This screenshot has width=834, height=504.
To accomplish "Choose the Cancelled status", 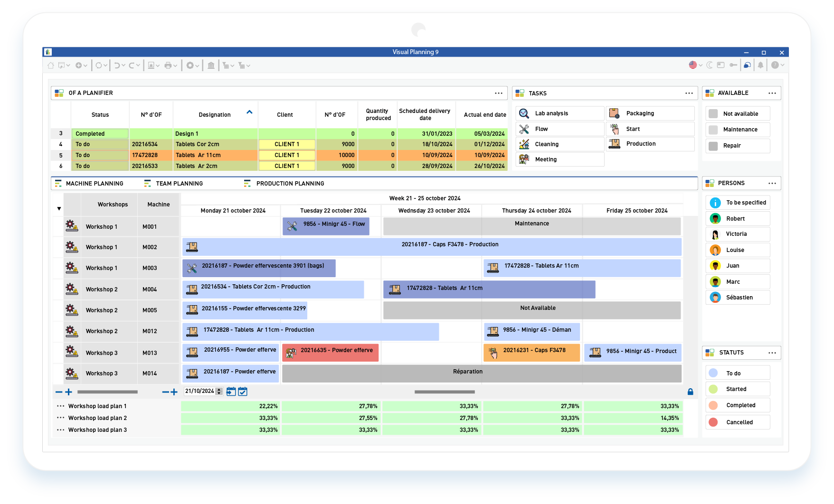I will pyautogui.click(x=738, y=422).
